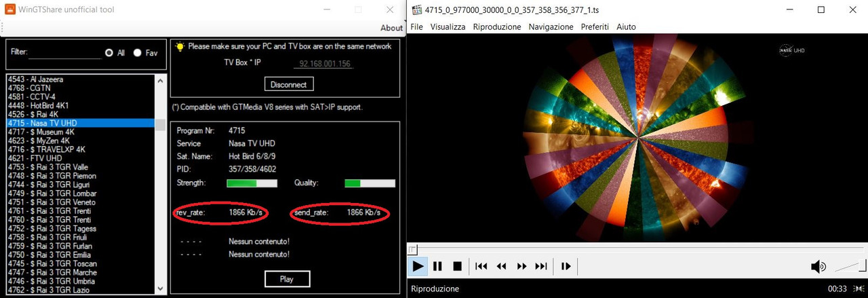
Task: Select channel 4717 - $ Museum 4K
Action: [x=81, y=132]
